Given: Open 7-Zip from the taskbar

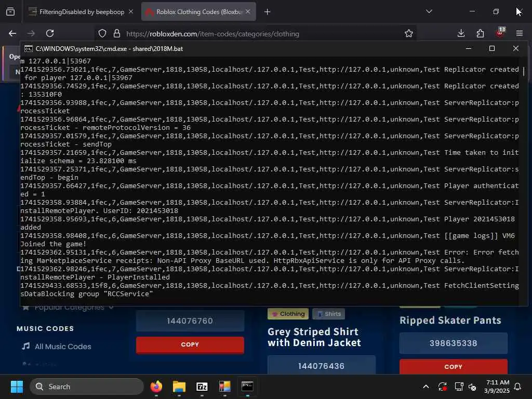Looking at the screenshot, I should pyautogui.click(x=202, y=387).
